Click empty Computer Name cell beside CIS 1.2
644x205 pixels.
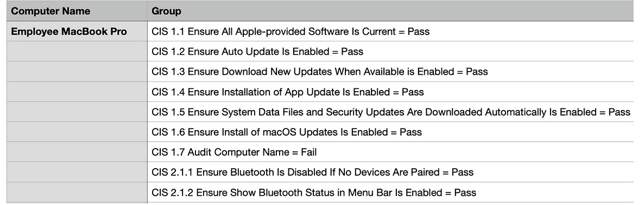(x=77, y=51)
